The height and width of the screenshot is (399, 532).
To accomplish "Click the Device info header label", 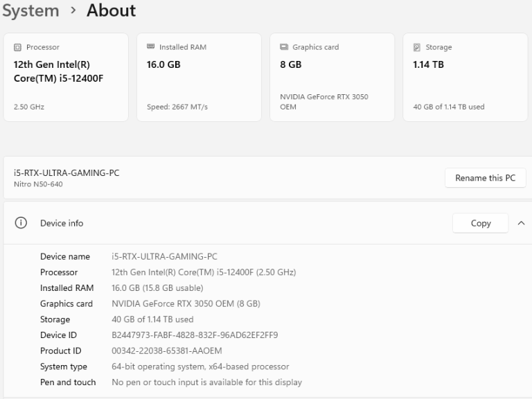I will 62,223.
